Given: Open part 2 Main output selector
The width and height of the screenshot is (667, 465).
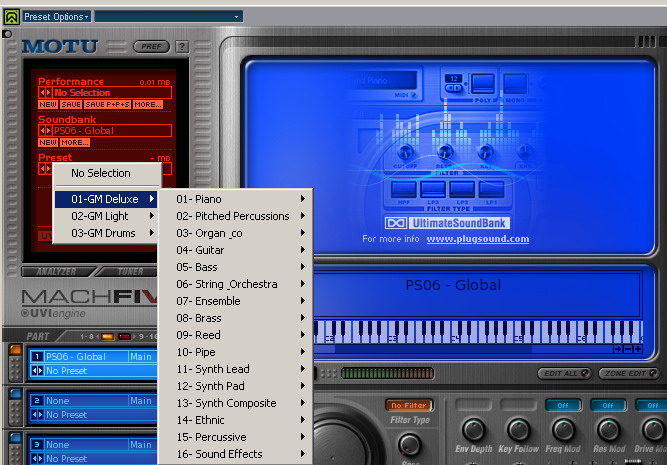Looking at the screenshot, I should tap(143, 400).
